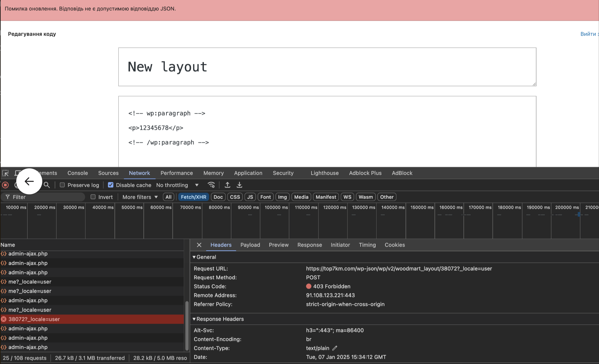Click the resize grip of New layout textarea
Image resolution: width=599 pixels, height=364 pixels.
click(x=534, y=84)
